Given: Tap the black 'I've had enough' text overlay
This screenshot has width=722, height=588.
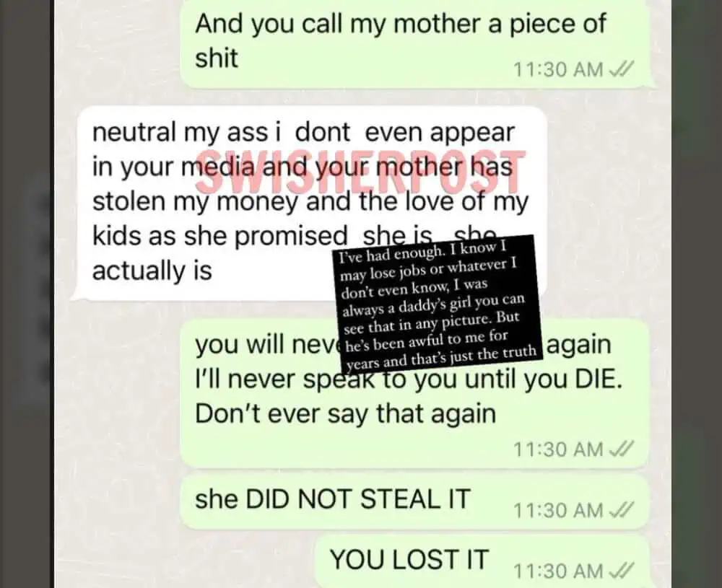Looking at the screenshot, I should tap(438, 304).
